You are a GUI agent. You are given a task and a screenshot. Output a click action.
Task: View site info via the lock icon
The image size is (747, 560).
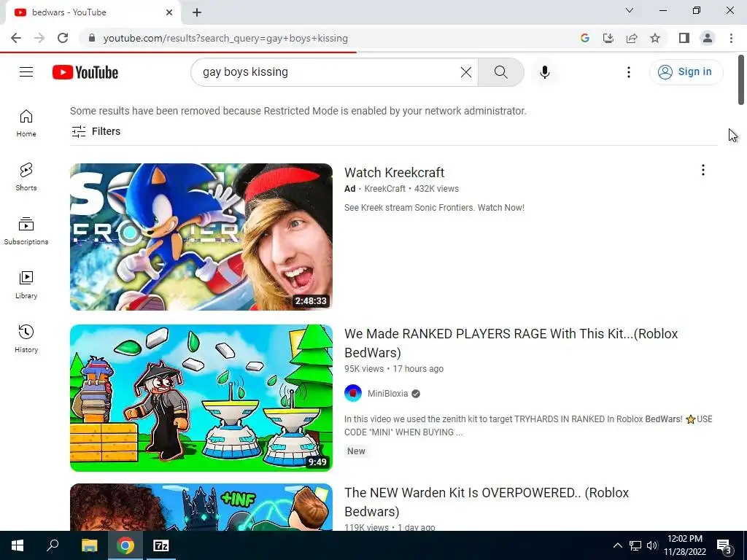click(92, 38)
